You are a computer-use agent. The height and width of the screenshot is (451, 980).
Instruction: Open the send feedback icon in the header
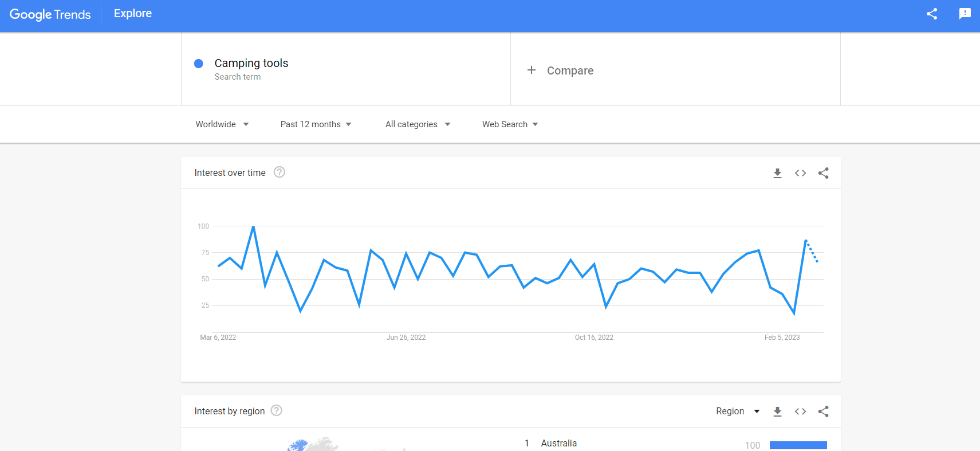[x=965, y=14]
